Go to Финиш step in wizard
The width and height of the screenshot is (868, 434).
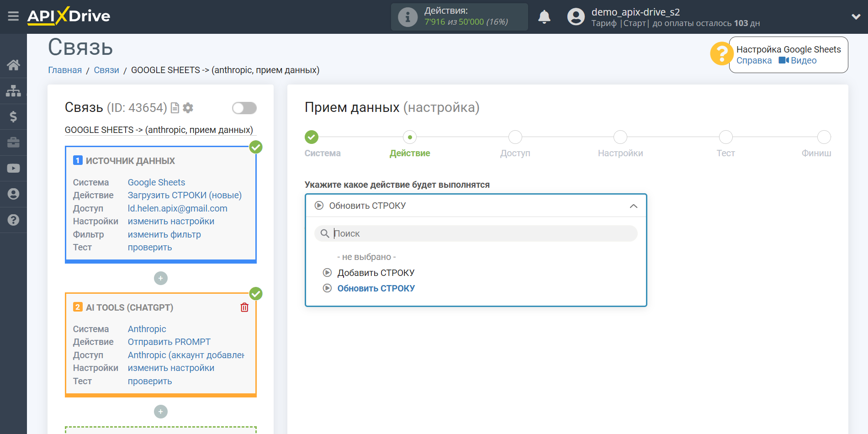[824, 137]
